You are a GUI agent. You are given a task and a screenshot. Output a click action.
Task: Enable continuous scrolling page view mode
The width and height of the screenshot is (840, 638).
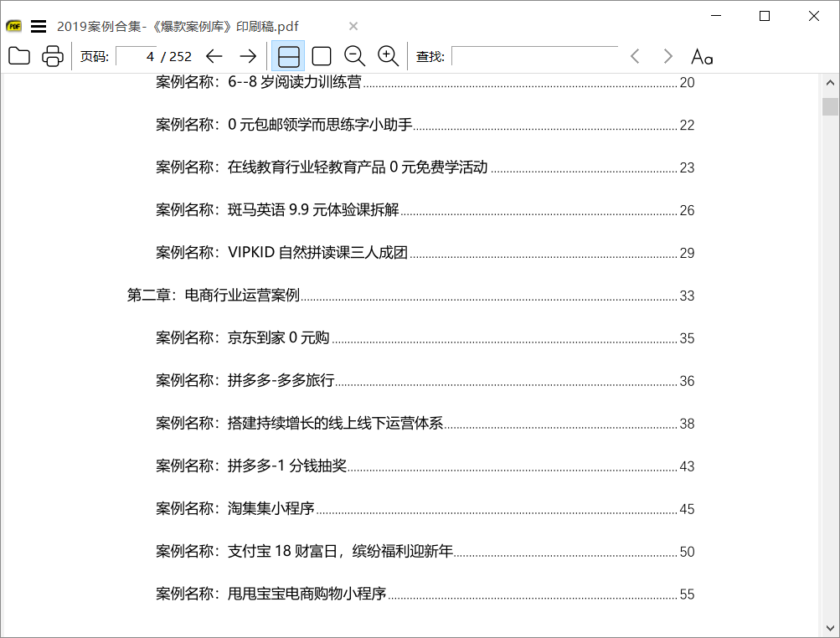pyautogui.click(x=287, y=55)
